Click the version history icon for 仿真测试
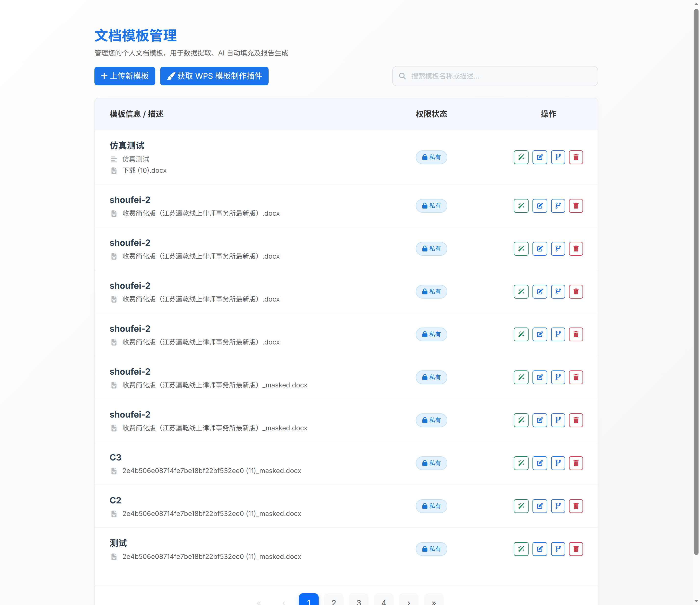Screen dimensions: 700x605 [x=558, y=157]
